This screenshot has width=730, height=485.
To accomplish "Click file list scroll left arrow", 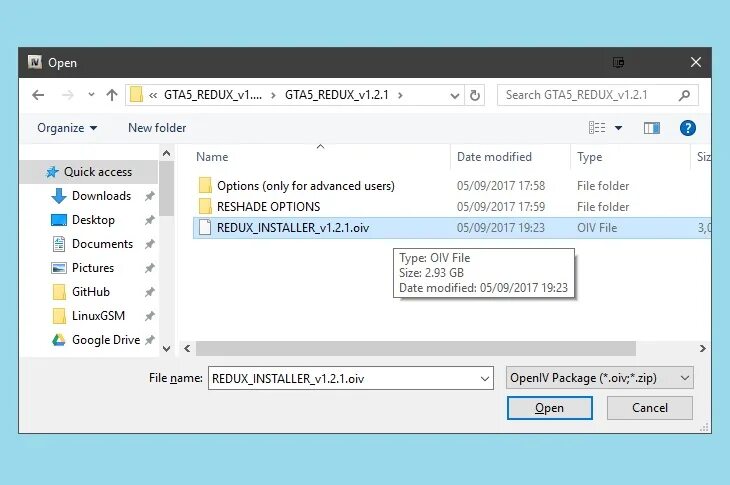I will click(187, 349).
